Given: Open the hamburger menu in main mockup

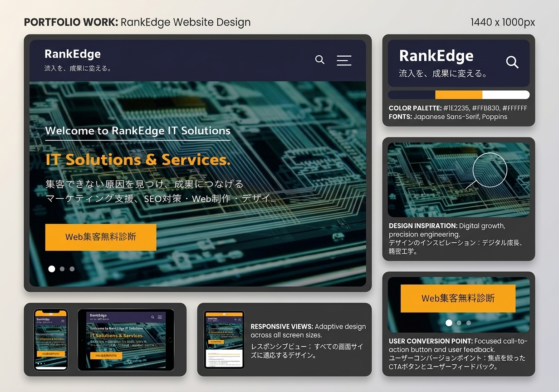Looking at the screenshot, I should pos(344,60).
